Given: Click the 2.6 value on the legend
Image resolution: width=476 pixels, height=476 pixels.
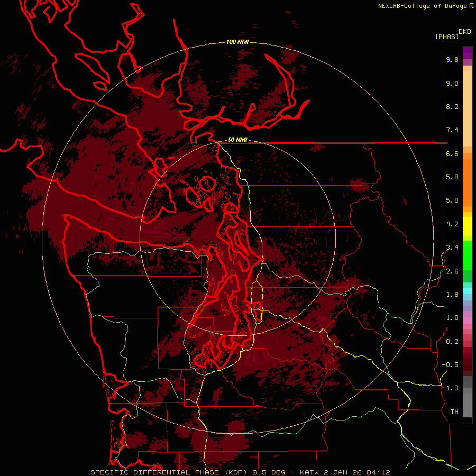Looking at the screenshot, I should pos(452,271).
